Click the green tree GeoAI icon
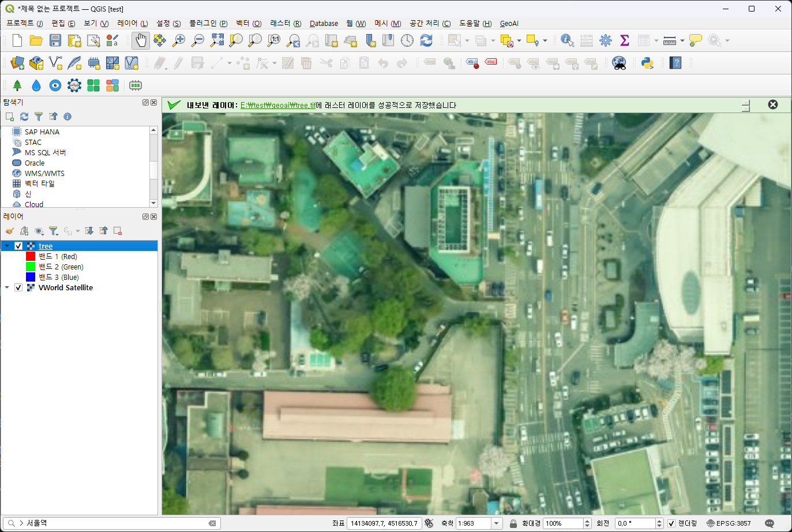The height and width of the screenshot is (532, 792). [17, 85]
